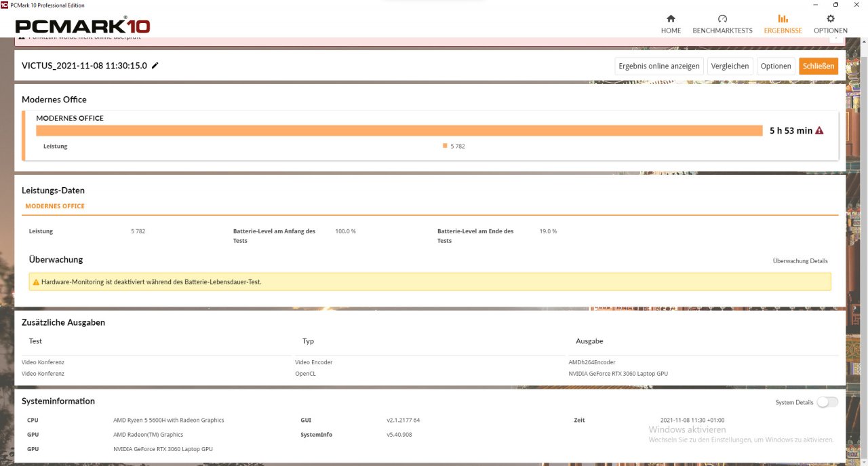Image resolution: width=868 pixels, height=466 pixels.
Task: Click the results bar chart icon
Action: click(783, 18)
